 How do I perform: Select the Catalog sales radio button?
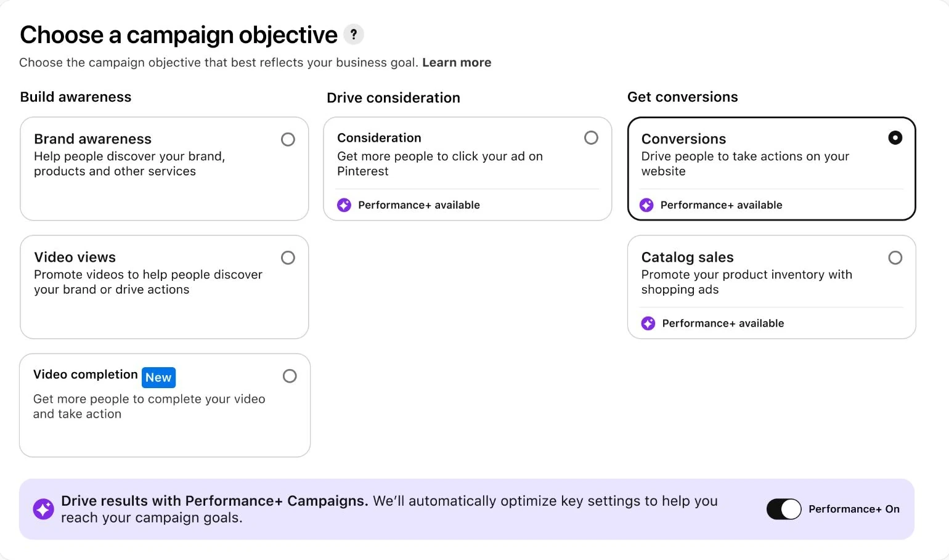pos(895,258)
